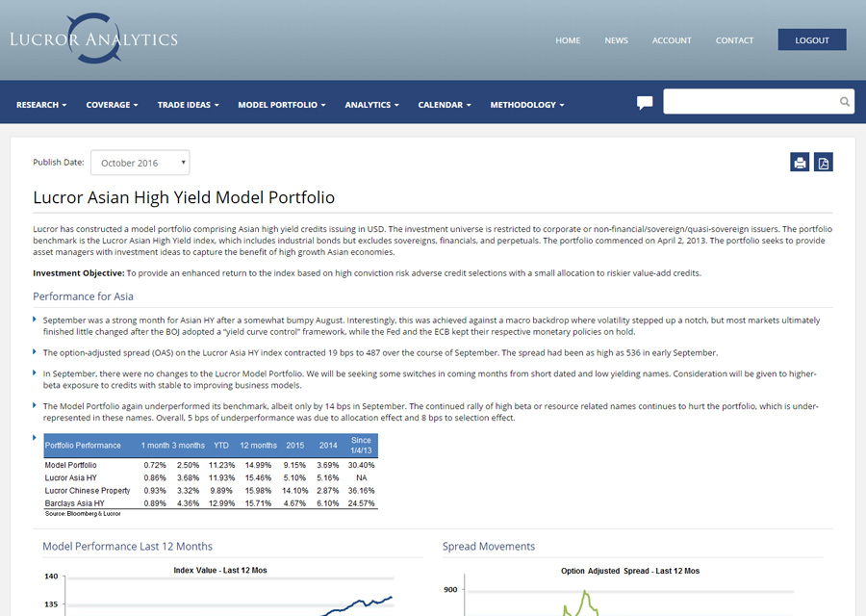This screenshot has height=616, width=866.
Task: Open the Publish Date October 2016 dropdown
Action: tap(140, 163)
